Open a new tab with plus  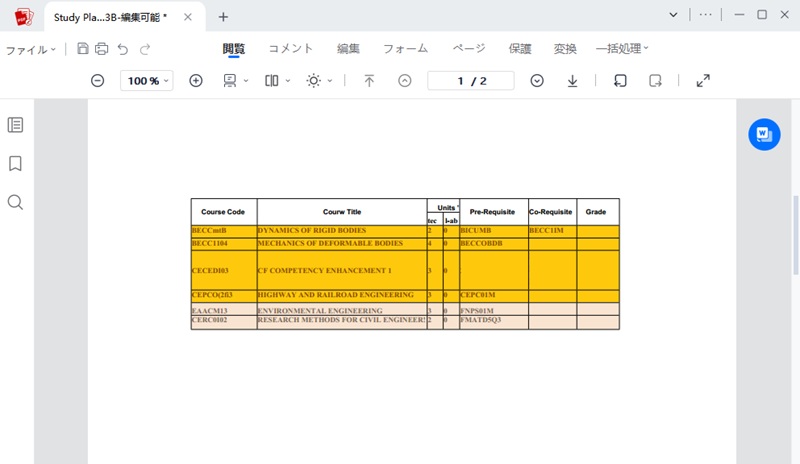(223, 17)
